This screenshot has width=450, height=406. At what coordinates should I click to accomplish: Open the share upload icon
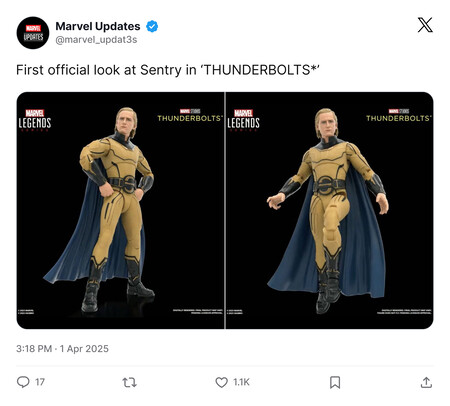(x=426, y=382)
